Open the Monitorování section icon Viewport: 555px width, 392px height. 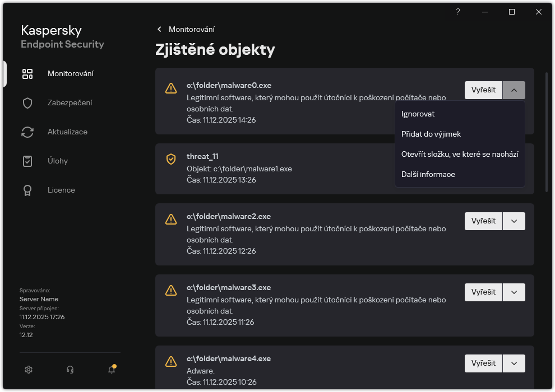coord(27,73)
